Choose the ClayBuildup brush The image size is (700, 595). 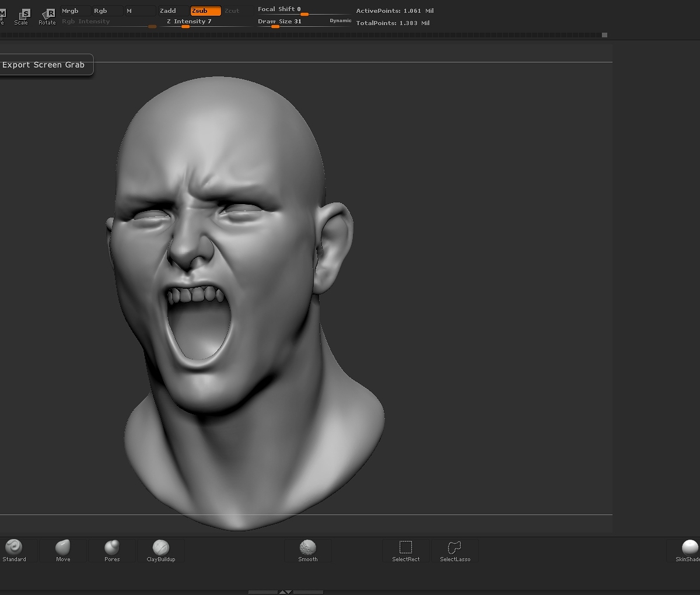click(x=161, y=551)
